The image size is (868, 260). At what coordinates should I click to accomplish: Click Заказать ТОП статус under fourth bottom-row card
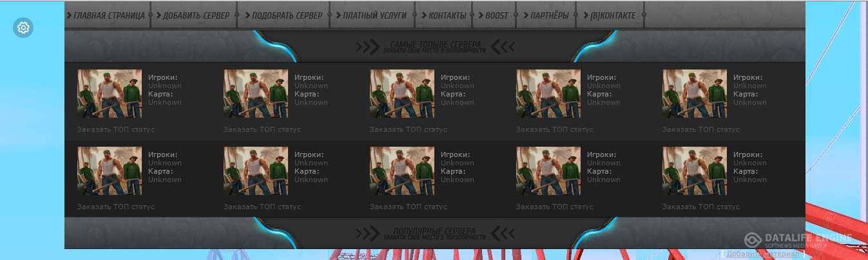(x=555, y=207)
